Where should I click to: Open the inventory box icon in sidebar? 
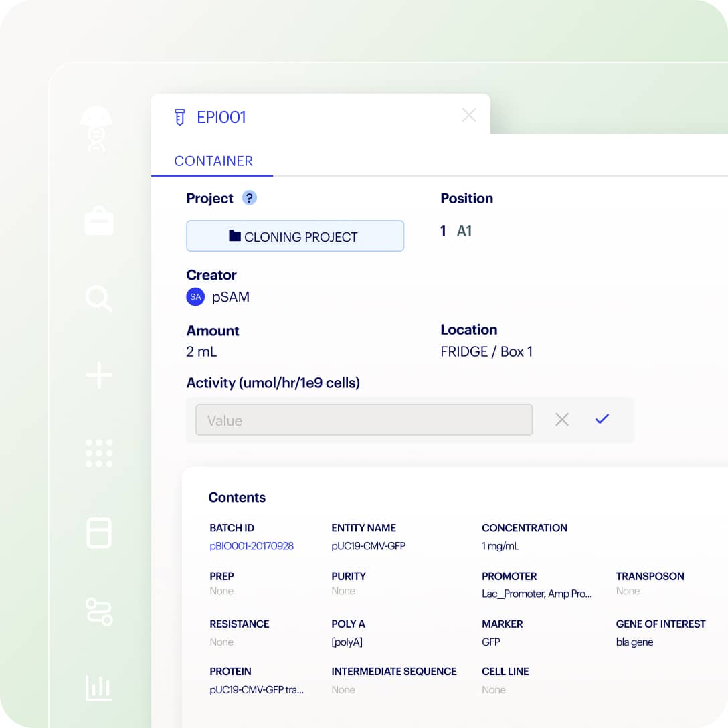point(99,533)
